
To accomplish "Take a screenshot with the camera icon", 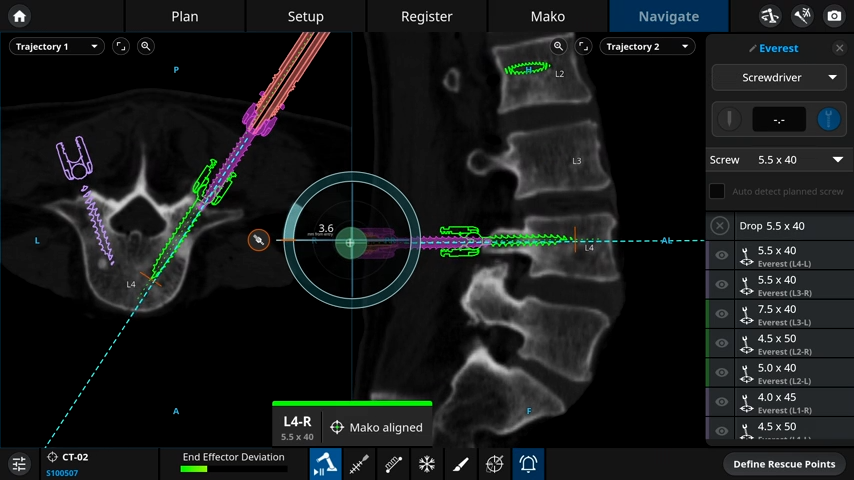I will 834,16.
